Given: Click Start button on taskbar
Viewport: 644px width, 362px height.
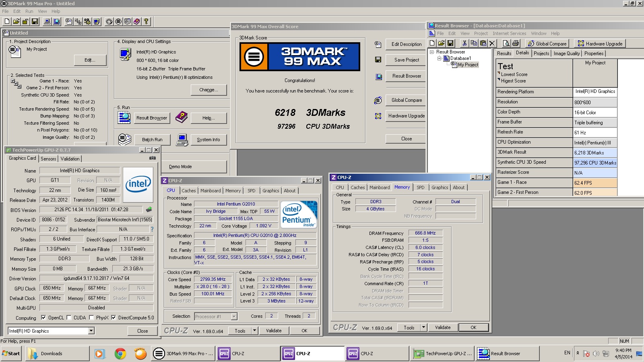Looking at the screenshot, I should pyautogui.click(x=11, y=354).
